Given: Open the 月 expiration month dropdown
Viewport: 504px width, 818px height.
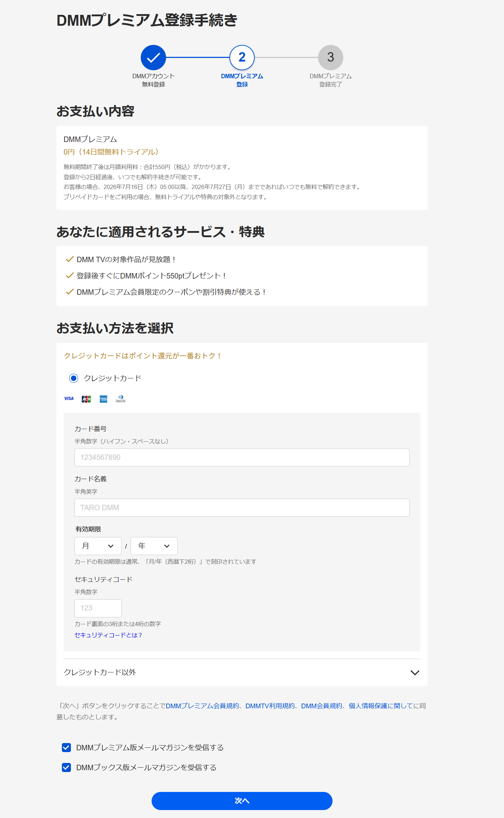Looking at the screenshot, I should click(98, 546).
